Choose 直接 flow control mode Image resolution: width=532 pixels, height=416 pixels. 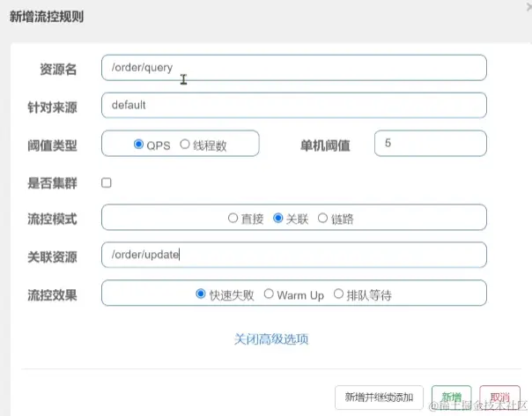233,218
